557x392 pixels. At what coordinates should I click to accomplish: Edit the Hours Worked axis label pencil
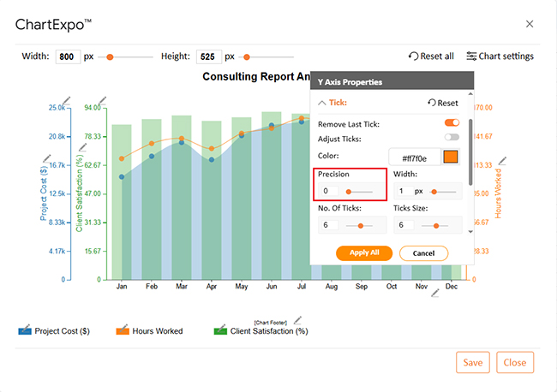(x=503, y=160)
